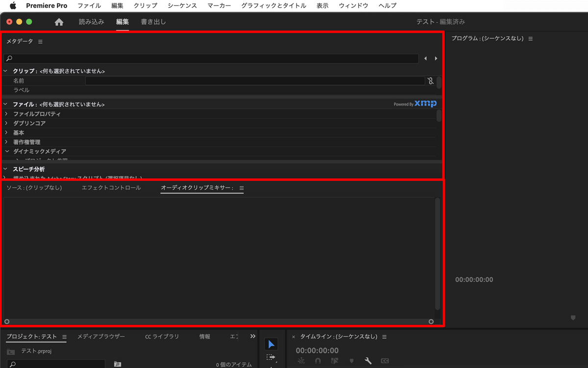The height and width of the screenshot is (368, 588).
Task: Open the Apple menu
Action: coord(13,6)
